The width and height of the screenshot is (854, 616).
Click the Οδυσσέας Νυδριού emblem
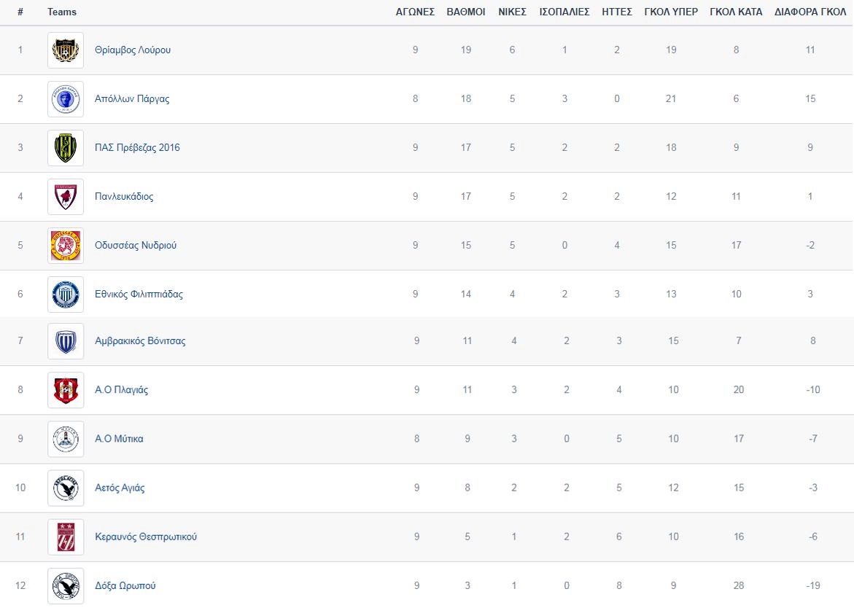click(66, 246)
